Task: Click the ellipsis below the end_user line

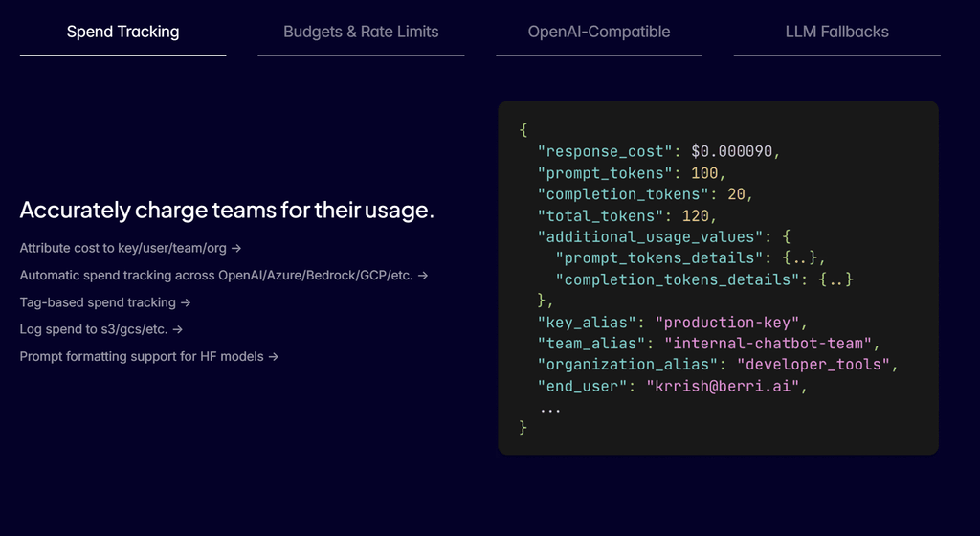Action: pyautogui.click(x=550, y=408)
